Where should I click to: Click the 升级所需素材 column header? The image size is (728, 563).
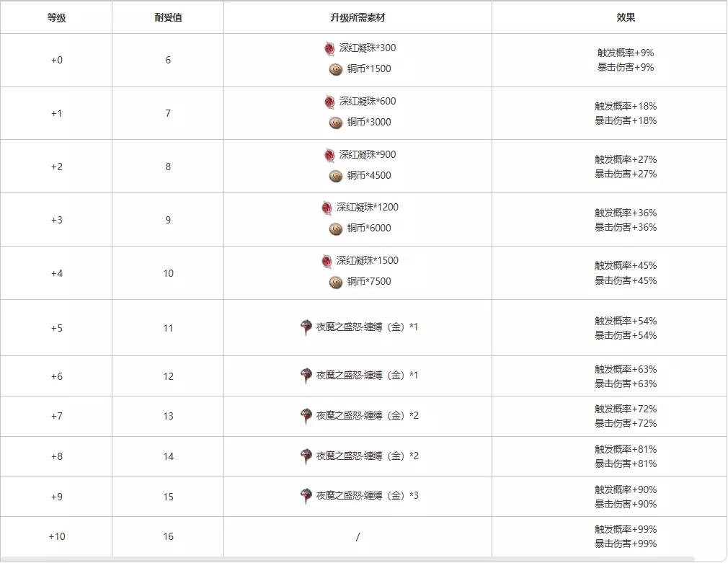358,17
